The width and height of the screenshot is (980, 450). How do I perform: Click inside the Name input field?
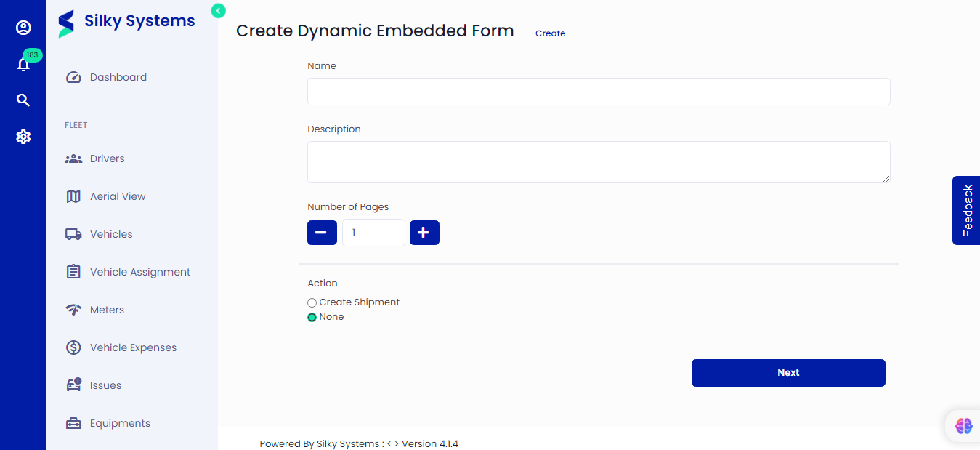pyautogui.click(x=598, y=91)
